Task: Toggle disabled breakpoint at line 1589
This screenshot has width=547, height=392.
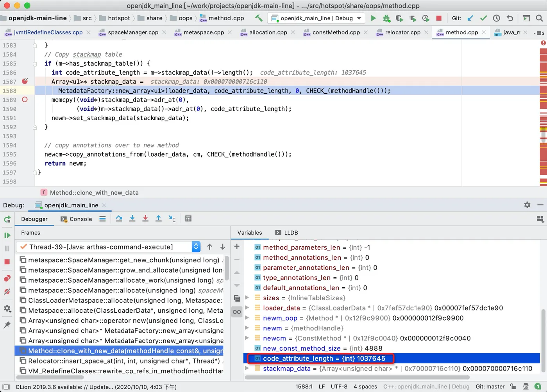Action: pyautogui.click(x=25, y=100)
